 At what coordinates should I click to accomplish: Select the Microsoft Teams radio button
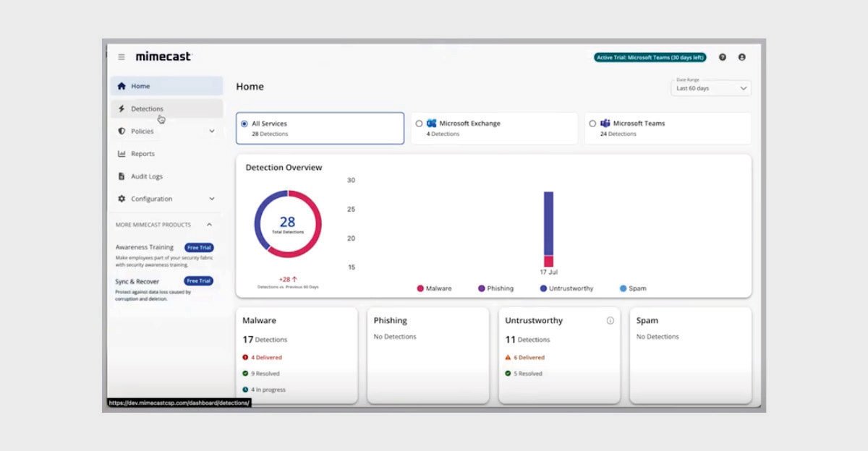(592, 124)
